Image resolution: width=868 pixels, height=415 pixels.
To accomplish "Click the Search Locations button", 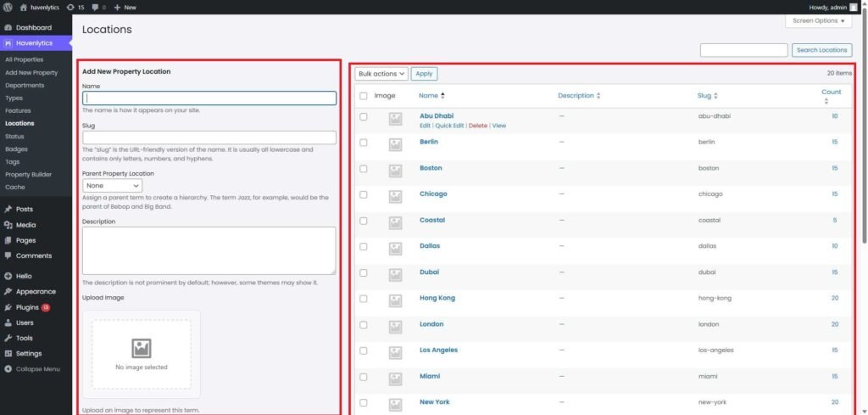I will [x=821, y=50].
